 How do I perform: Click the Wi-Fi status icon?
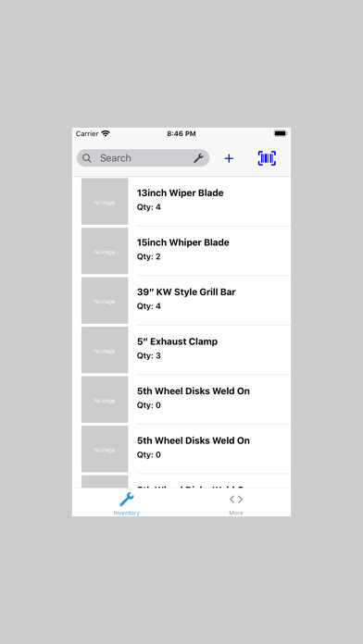pyautogui.click(x=106, y=133)
